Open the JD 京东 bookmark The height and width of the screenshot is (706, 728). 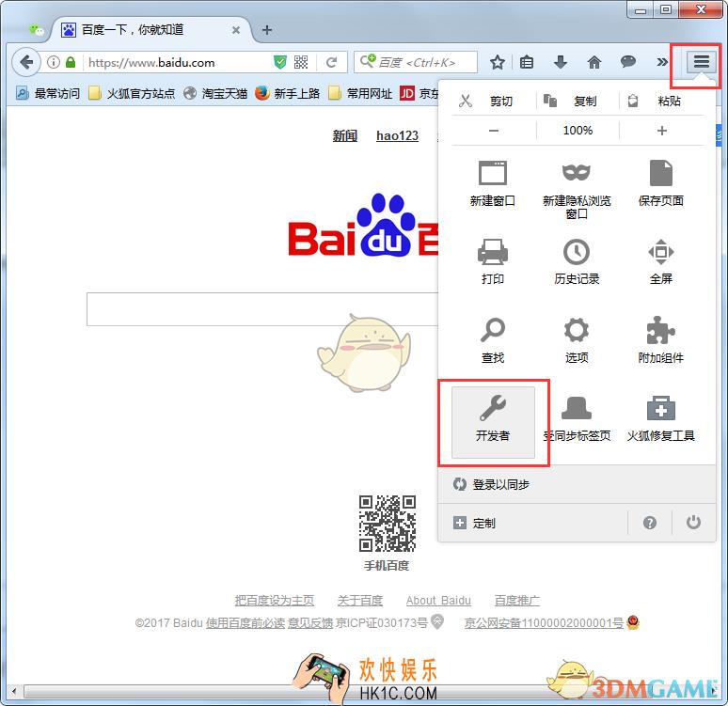[419, 93]
